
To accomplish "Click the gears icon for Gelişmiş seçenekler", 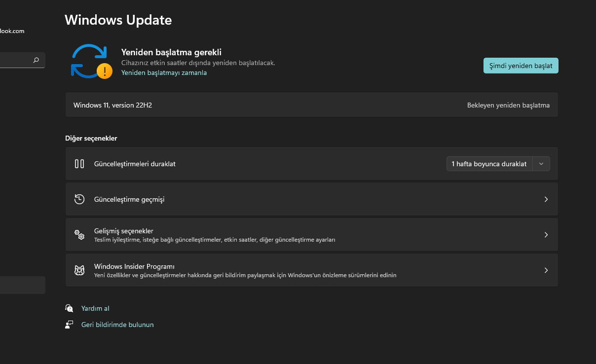I will pyautogui.click(x=79, y=235).
